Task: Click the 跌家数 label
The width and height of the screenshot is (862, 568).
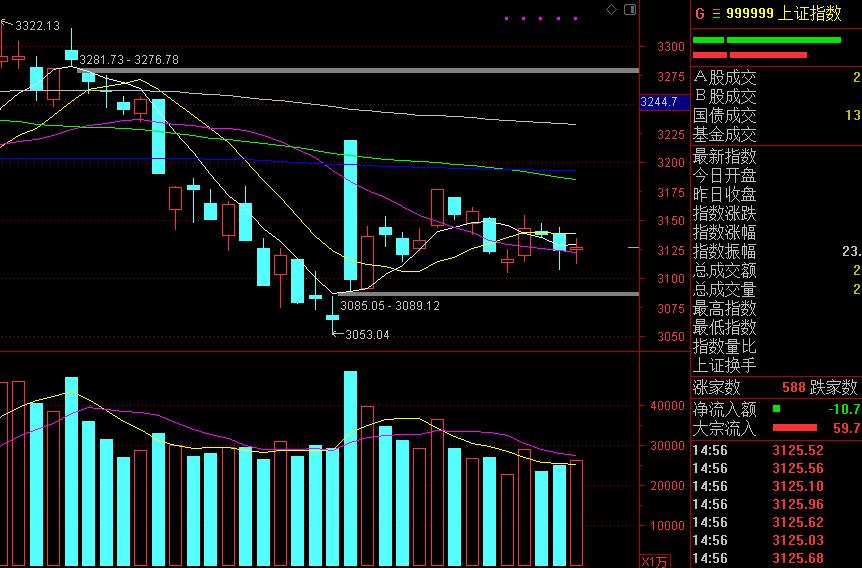Action: click(833, 387)
